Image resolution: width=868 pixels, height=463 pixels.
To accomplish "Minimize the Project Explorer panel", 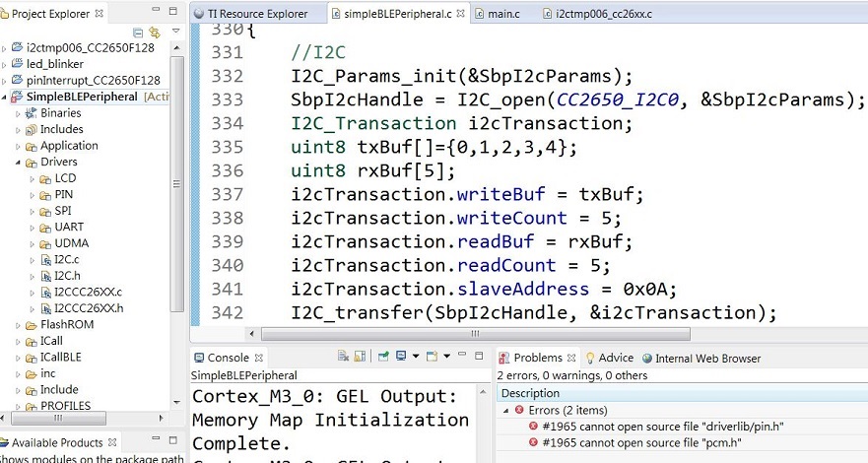I will click(156, 11).
